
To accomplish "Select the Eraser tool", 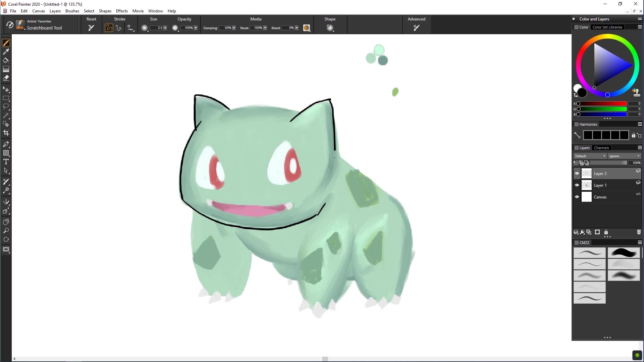I will coord(6,77).
